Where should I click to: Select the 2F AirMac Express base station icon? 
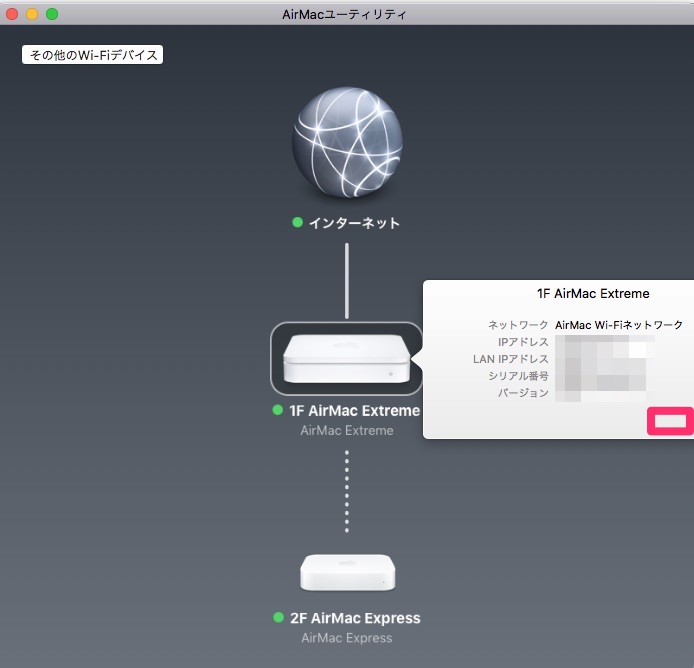point(347,572)
